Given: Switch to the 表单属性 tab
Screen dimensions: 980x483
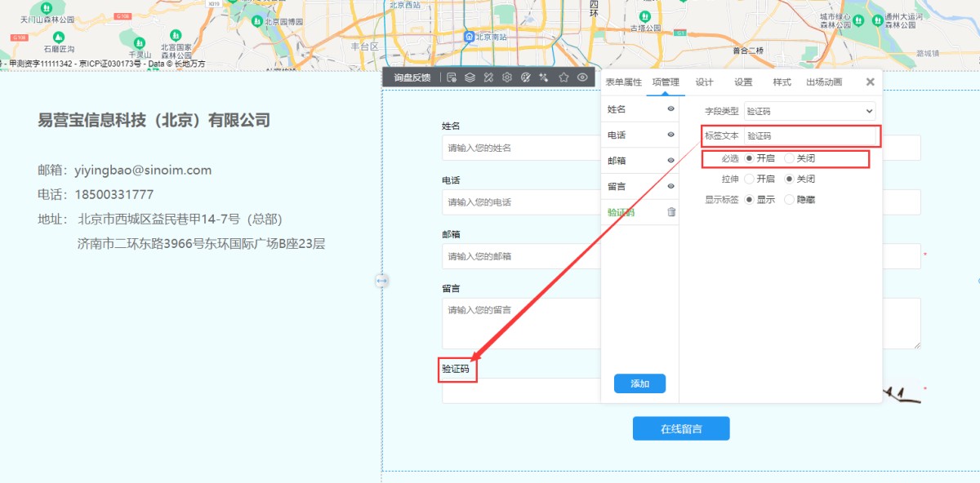Looking at the screenshot, I should click(x=623, y=82).
